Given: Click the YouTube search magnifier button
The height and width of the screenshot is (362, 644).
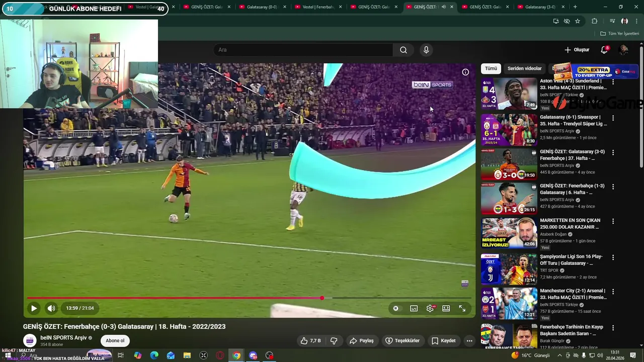Looking at the screenshot, I should pos(404,50).
